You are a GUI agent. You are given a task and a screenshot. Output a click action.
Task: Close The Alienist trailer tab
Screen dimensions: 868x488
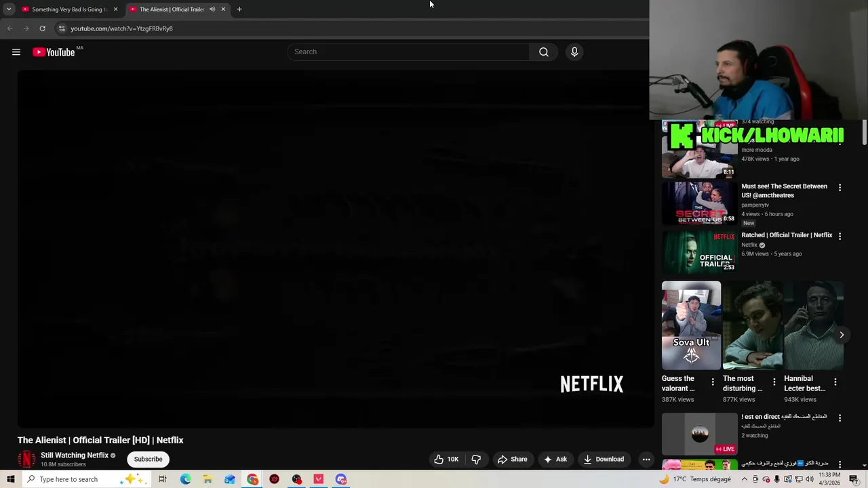[x=223, y=9]
